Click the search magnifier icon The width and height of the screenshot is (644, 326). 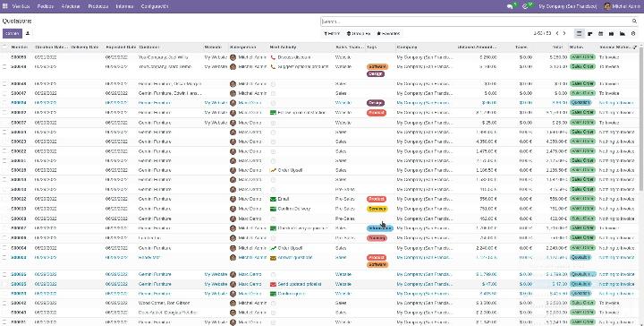tap(634, 21)
